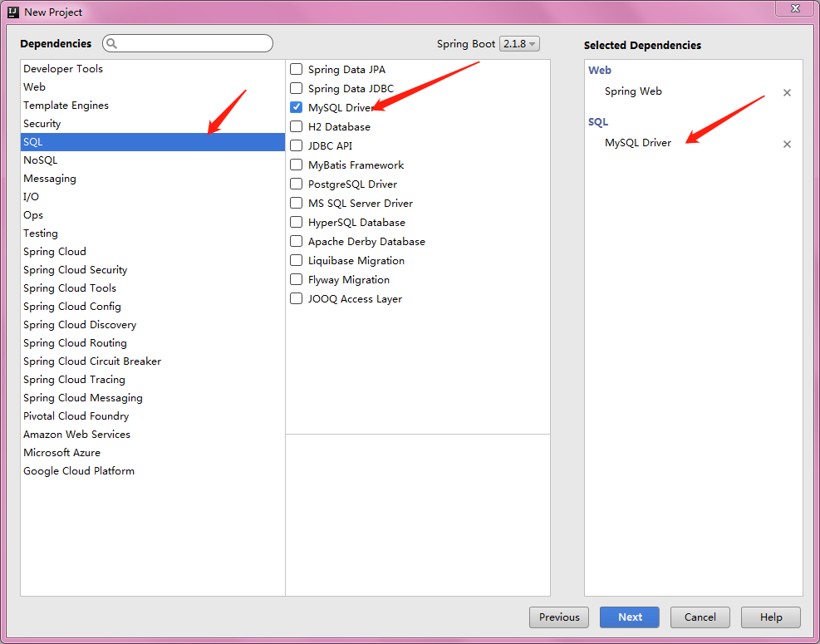Remove Spring Web from selected dependencies
820x644 pixels.
pyautogui.click(x=787, y=92)
